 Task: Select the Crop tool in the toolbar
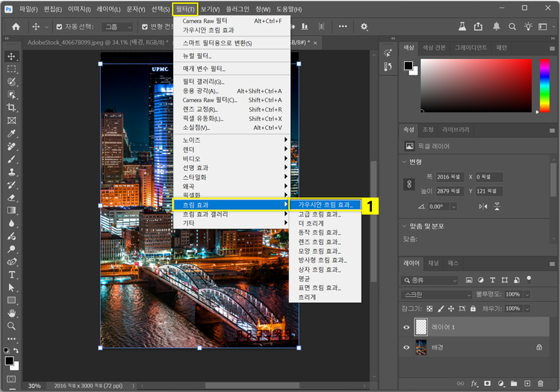click(11, 108)
